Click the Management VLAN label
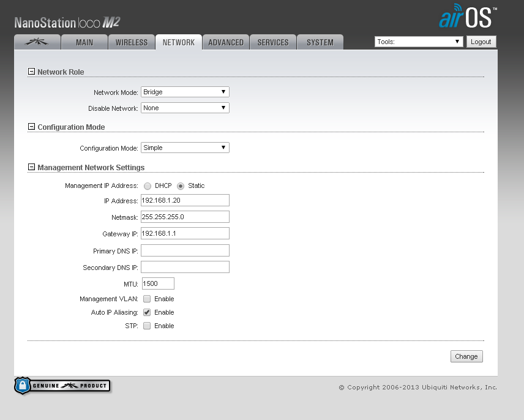Screen dimensions: 524x420 click(109, 299)
